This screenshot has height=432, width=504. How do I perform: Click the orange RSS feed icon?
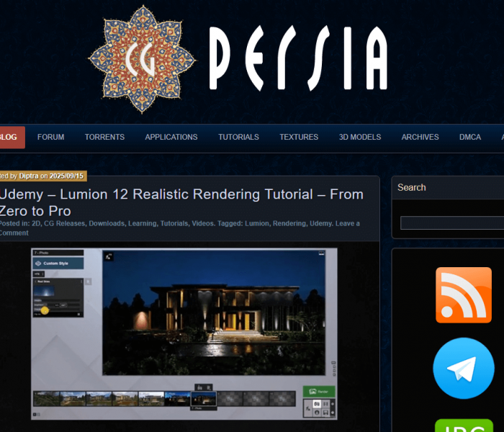463,295
